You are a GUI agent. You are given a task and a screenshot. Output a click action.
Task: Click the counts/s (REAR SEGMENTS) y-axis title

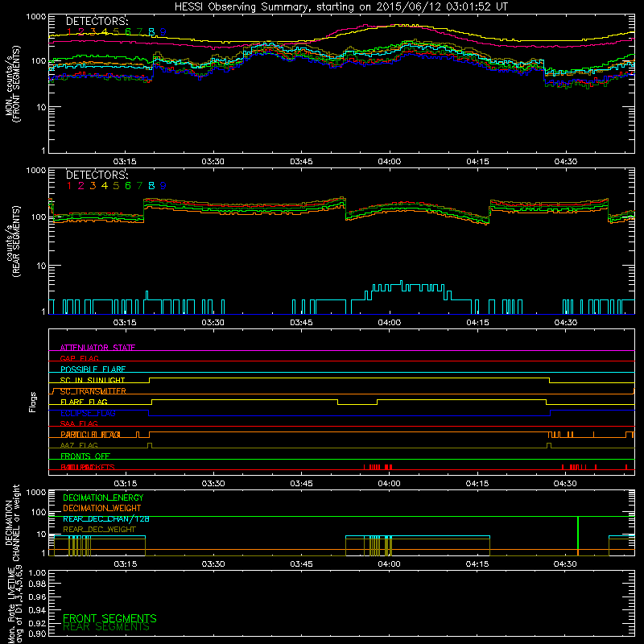(x=12, y=242)
